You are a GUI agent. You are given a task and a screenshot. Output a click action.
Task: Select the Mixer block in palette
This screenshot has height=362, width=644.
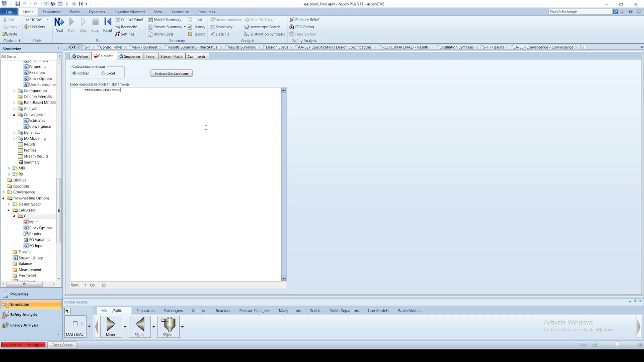(x=111, y=326)
